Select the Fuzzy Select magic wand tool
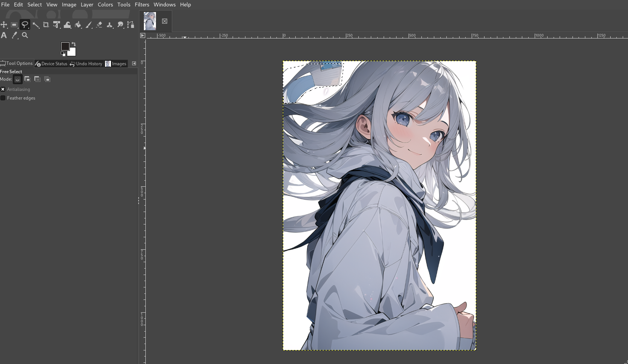The height and width of the screenshot is (364, 628). coord(35,25)
